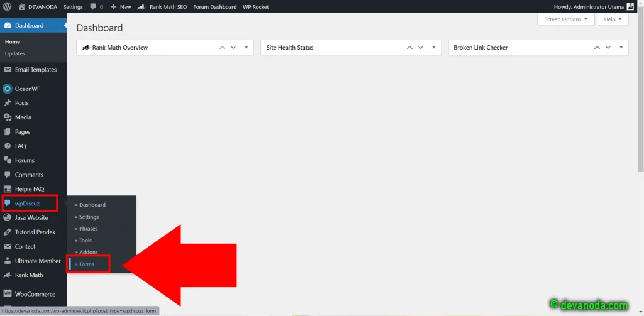Click Howdy, Administrator Utama link
644x316 pixels.
(589, 7)
